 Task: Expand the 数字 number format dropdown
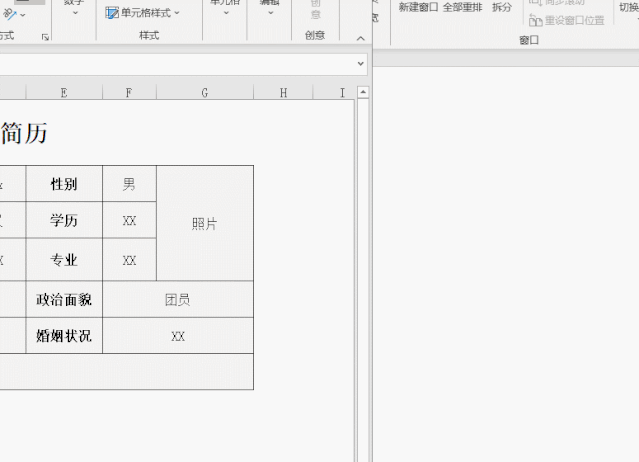click(x=75, y=8)
